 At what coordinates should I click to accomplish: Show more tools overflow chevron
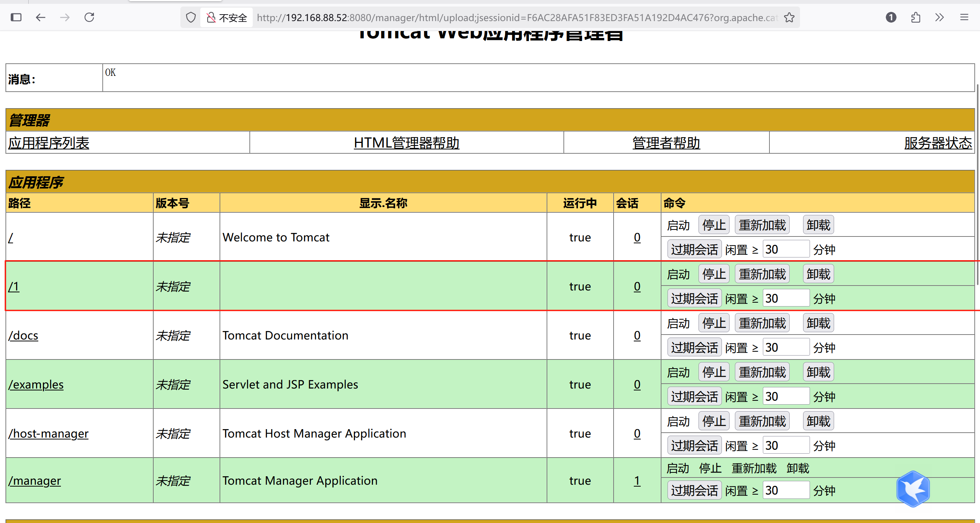point(939,17)
